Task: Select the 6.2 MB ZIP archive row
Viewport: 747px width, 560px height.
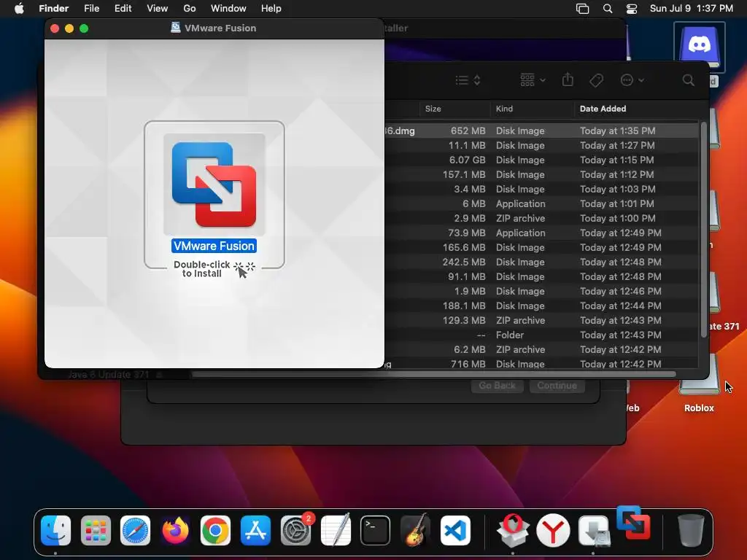Action: (542, 349)
